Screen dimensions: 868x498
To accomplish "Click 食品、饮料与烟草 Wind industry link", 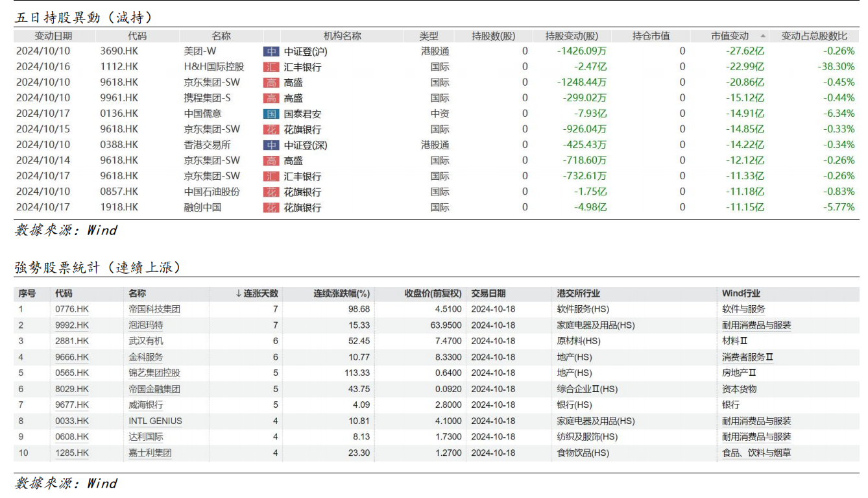I will [756, 453].
